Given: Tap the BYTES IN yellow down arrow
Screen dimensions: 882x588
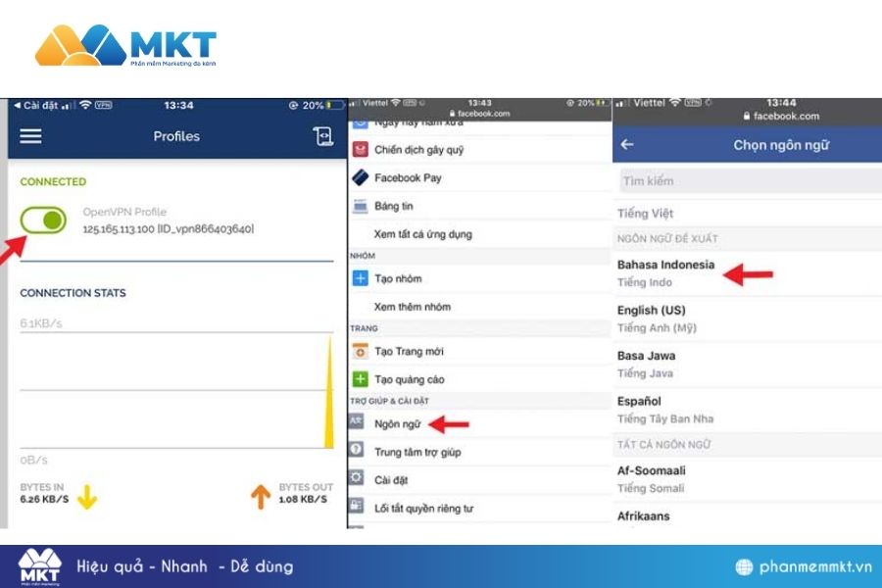Looking at the screenshot, I should 87,497.
